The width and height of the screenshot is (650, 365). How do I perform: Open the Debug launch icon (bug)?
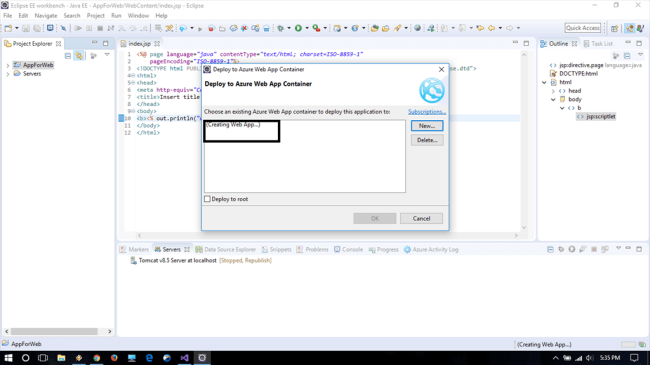[x=281, y=28]
